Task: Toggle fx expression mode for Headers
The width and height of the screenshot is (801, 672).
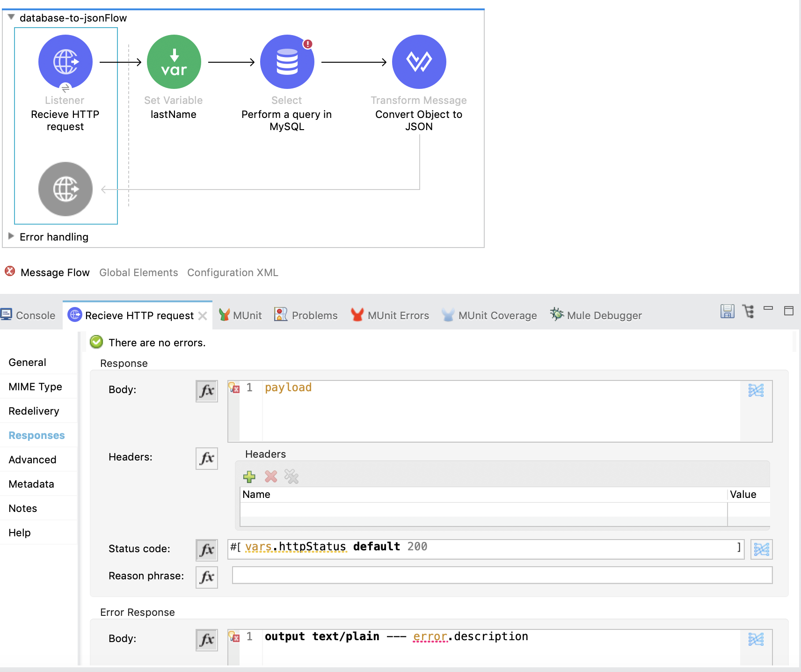Action: [x=207, y=458]
